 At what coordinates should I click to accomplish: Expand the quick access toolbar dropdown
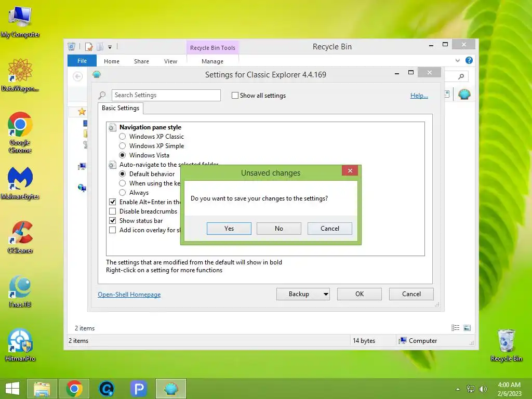[x=110, y=47]
